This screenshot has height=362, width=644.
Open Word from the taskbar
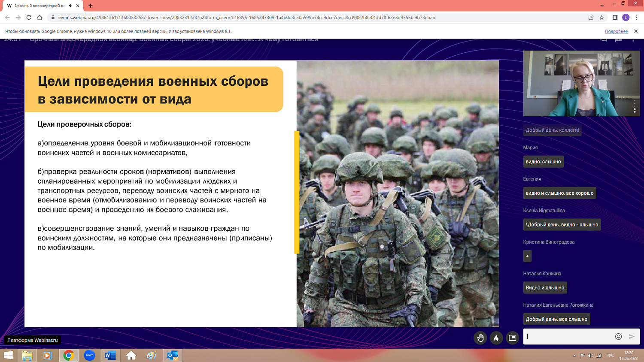(x=110, y=355)
